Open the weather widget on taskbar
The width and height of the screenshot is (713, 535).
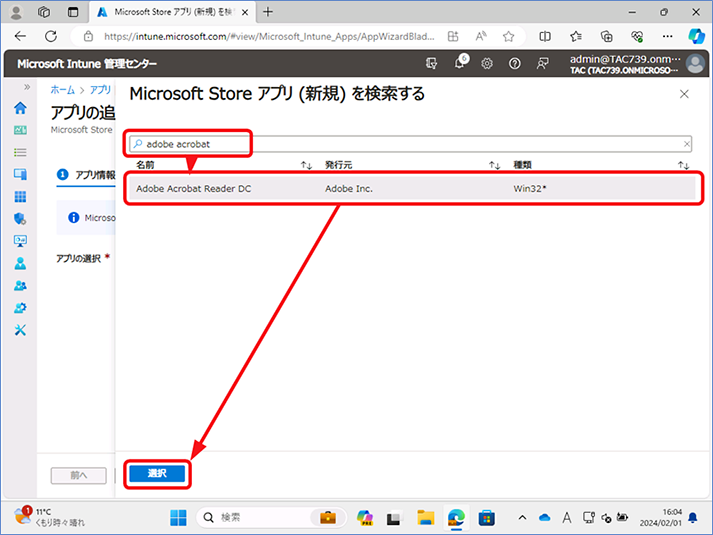click(49, 517)
